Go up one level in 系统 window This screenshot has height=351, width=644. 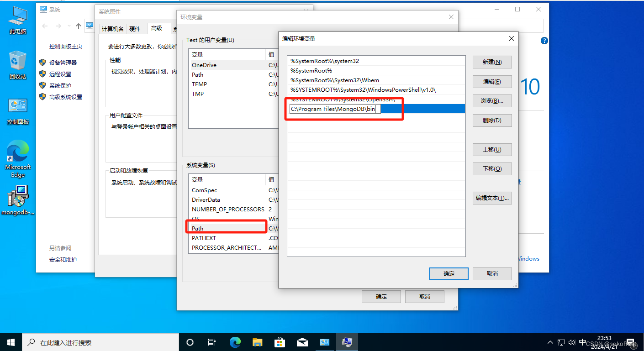[x=79, y=26]
